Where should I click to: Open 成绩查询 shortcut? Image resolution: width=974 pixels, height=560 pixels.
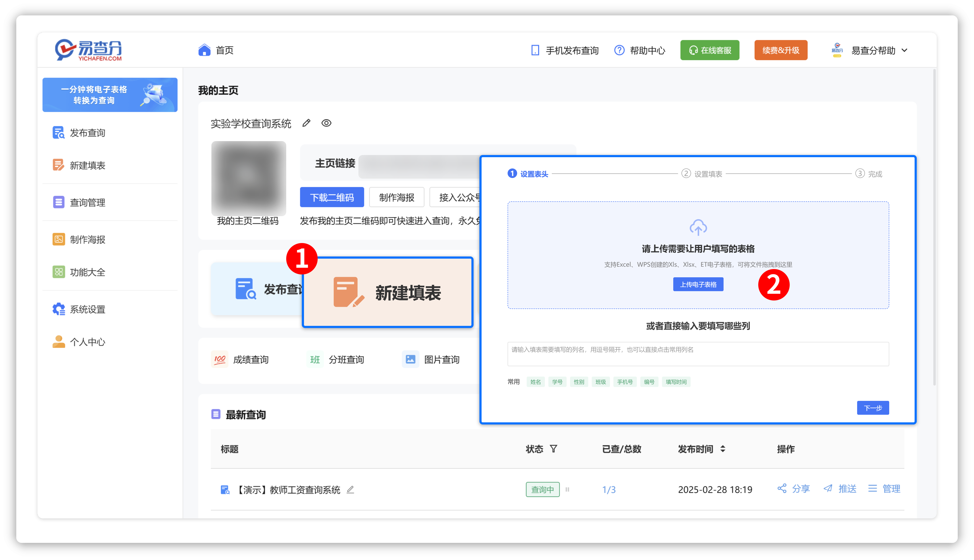(x=240, y=360)
